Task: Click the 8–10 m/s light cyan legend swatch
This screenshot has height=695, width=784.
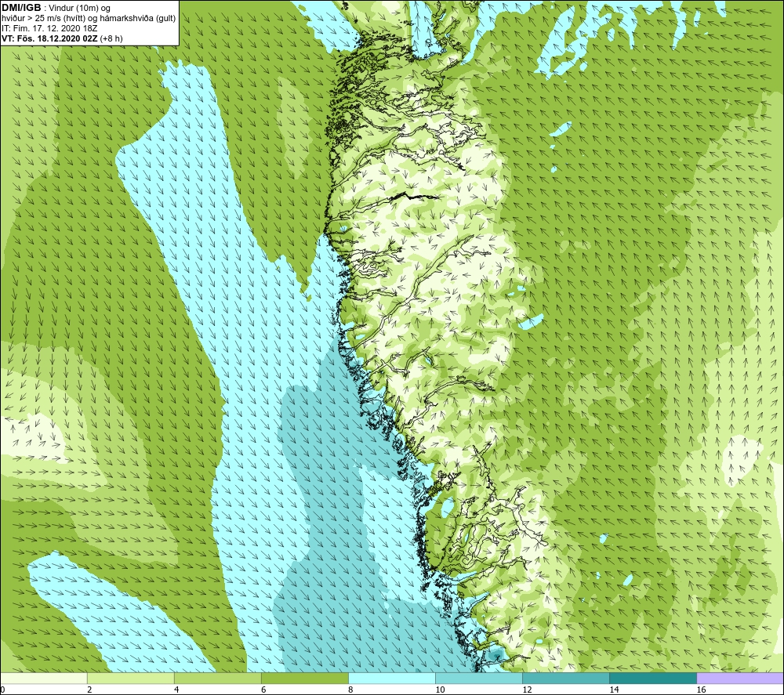Action: (x=392, y=678)
